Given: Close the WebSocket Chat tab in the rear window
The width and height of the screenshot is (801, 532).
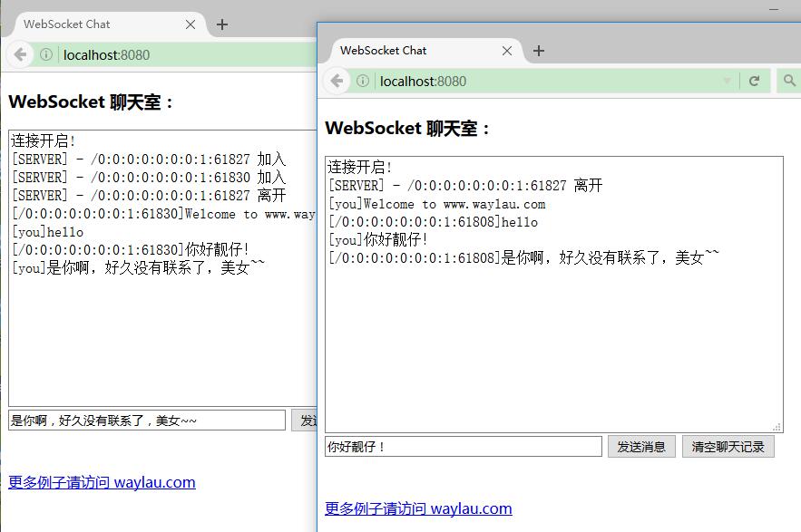Looking at the screenshot, I should pyautogui.click(x=190, y=24).
